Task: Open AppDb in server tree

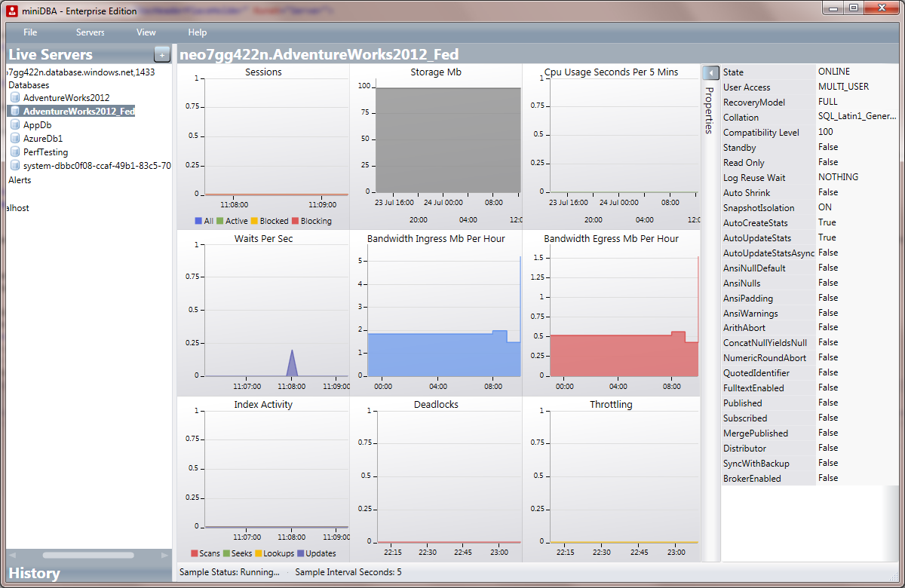Action: tap(37, 125)
